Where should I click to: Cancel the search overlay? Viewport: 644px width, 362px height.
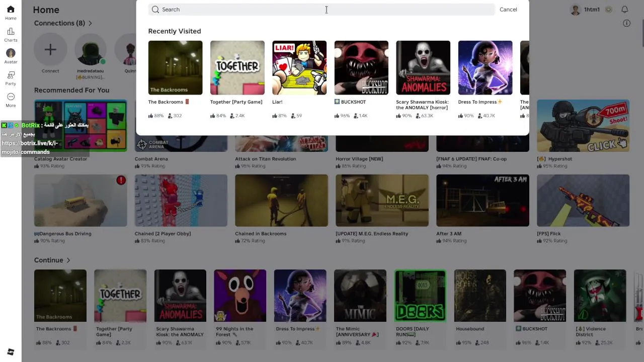508,10
